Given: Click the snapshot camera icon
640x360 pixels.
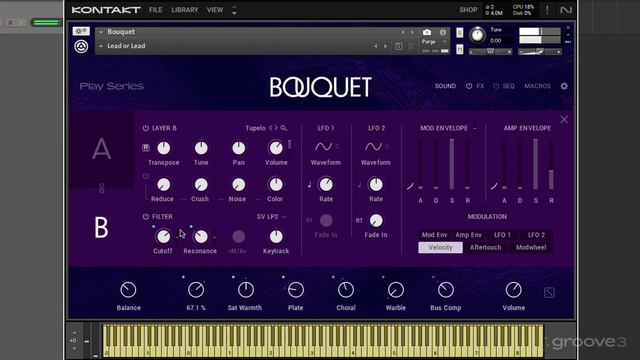Looking at the screenshot, I should [x=427, y=32].
